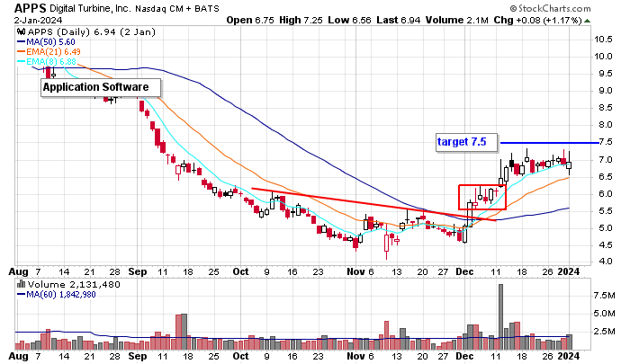This screenshot has height=364, width=630.
Task: Click the Volume 2.1M header value
Action: (457, 20)
